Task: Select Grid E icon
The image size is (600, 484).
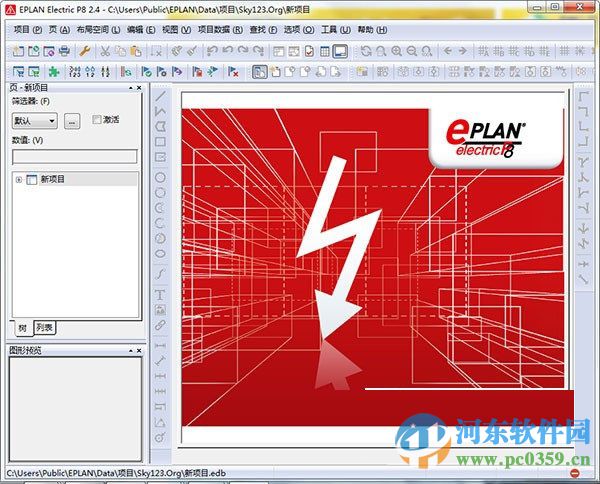Action: coord(544,51)
